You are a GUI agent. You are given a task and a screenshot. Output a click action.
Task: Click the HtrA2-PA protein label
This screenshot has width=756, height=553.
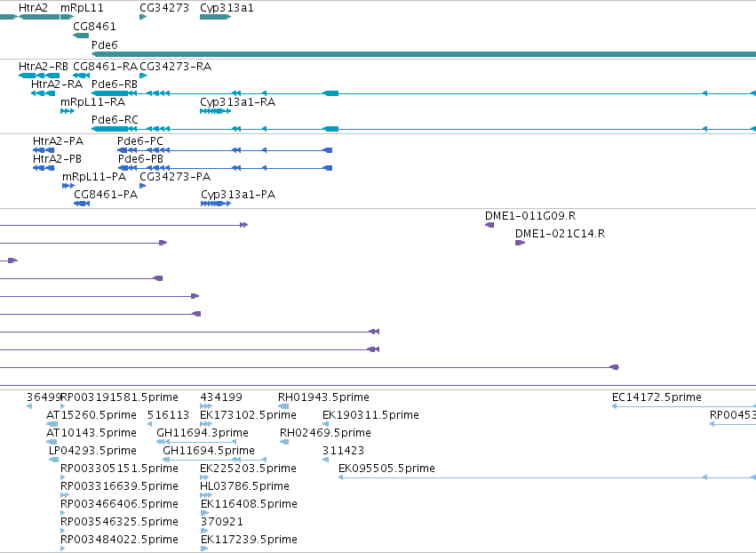tap(58, 140)
